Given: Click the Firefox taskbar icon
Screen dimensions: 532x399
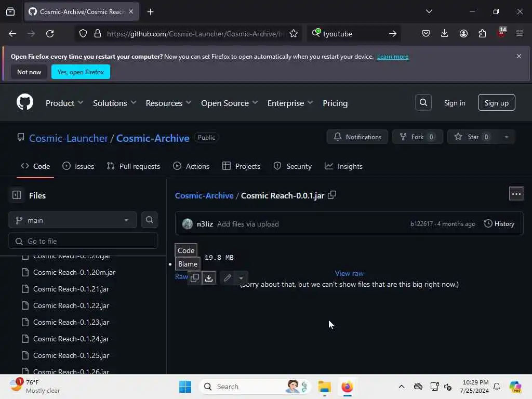Looking at the screenshot, I should click(347, 387).
